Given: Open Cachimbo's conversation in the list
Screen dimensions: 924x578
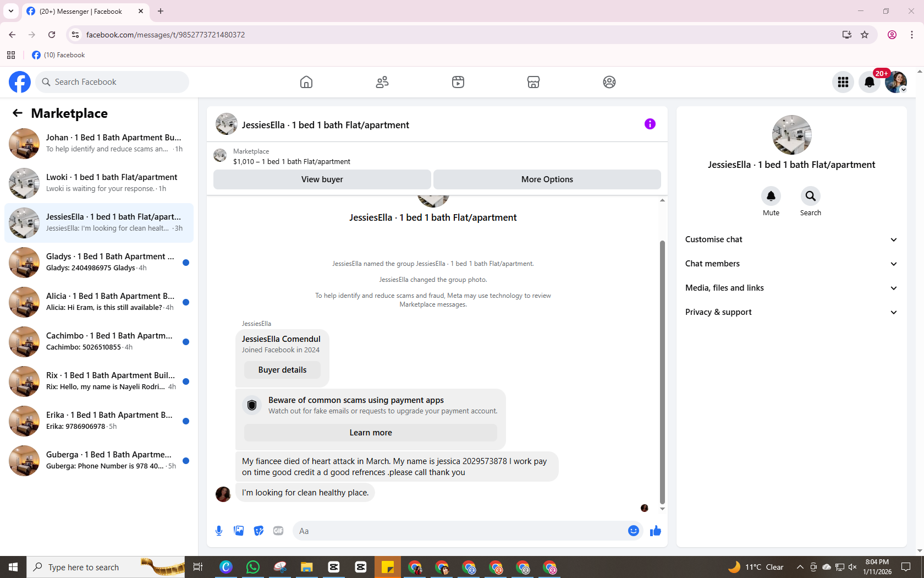Looking at the screenshot, I should click(99, 341).
